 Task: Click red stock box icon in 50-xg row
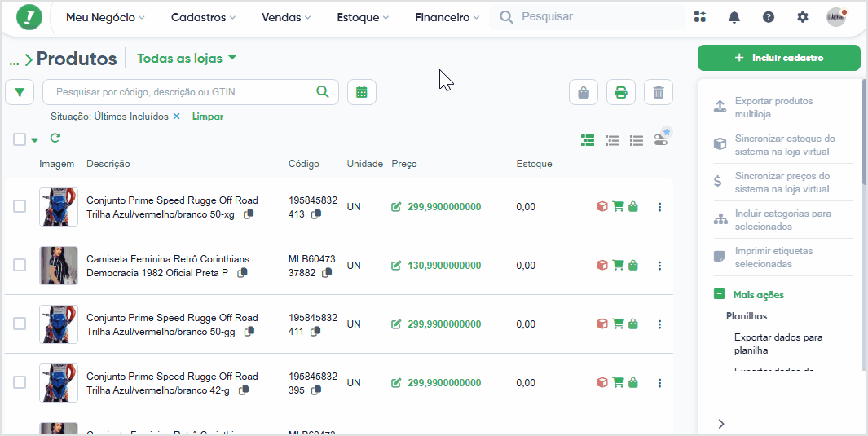click(602, 207)
